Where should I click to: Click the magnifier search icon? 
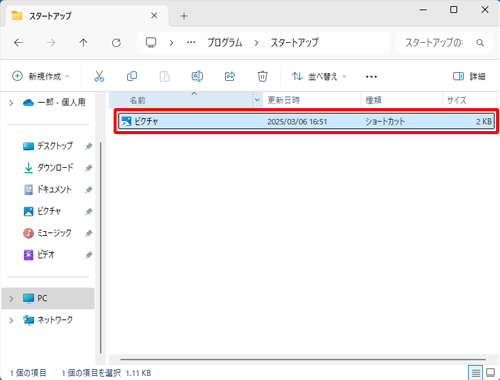[480, 43]
